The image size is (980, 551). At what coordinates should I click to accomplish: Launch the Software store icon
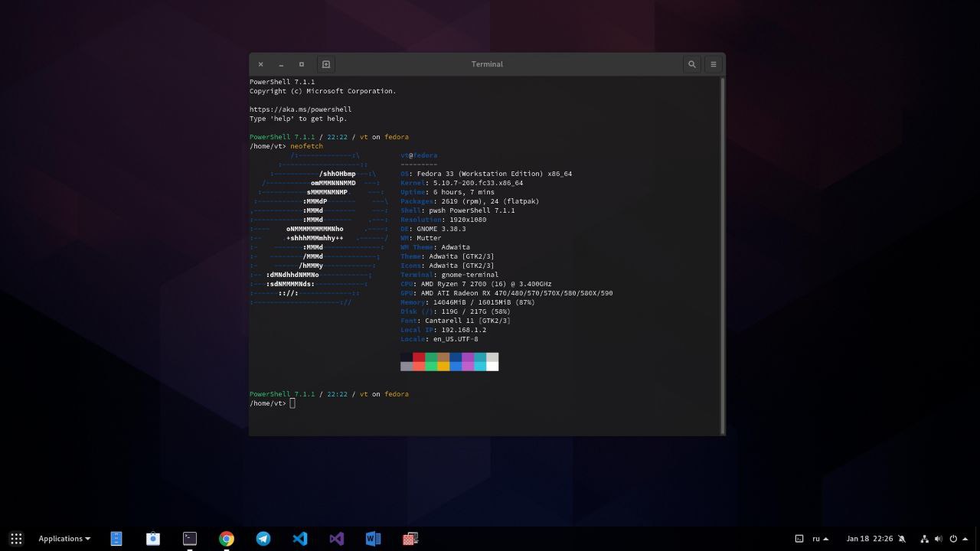click(x=153, y=539)
